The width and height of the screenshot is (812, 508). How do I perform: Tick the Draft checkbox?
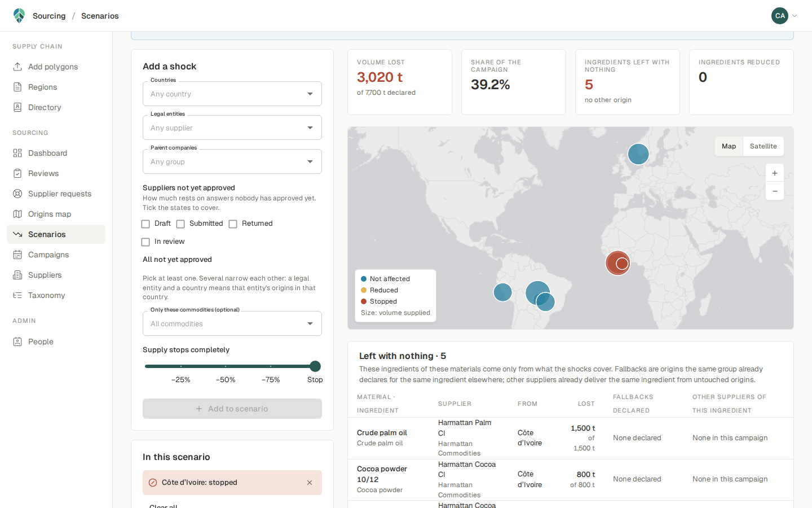(x=145, y=224)
